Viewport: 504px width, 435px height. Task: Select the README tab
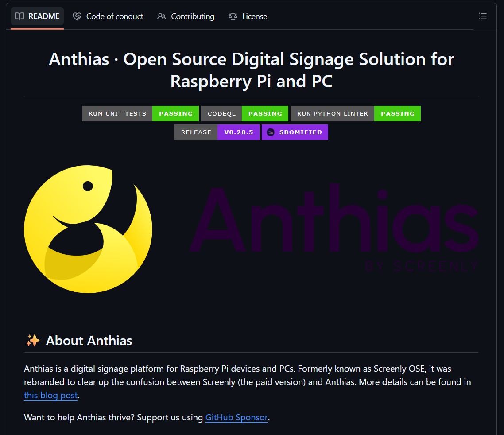click(x=37, y=16)
